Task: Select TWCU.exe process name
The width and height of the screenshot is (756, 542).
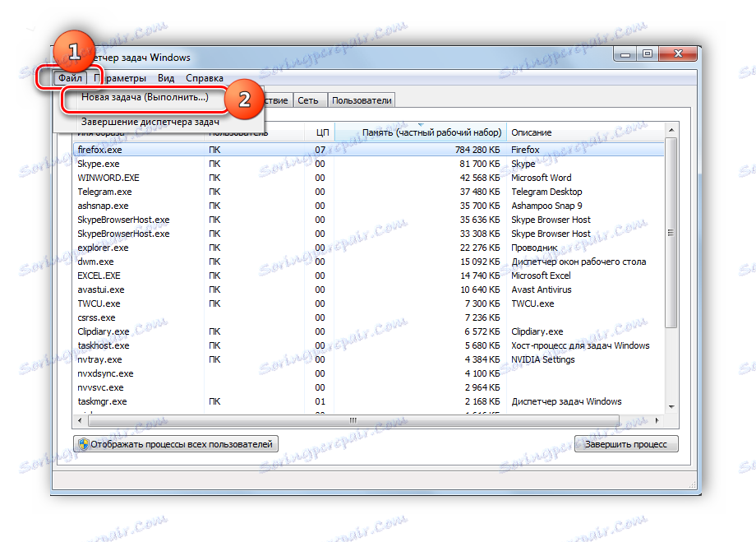Action: tap(99, 303)
